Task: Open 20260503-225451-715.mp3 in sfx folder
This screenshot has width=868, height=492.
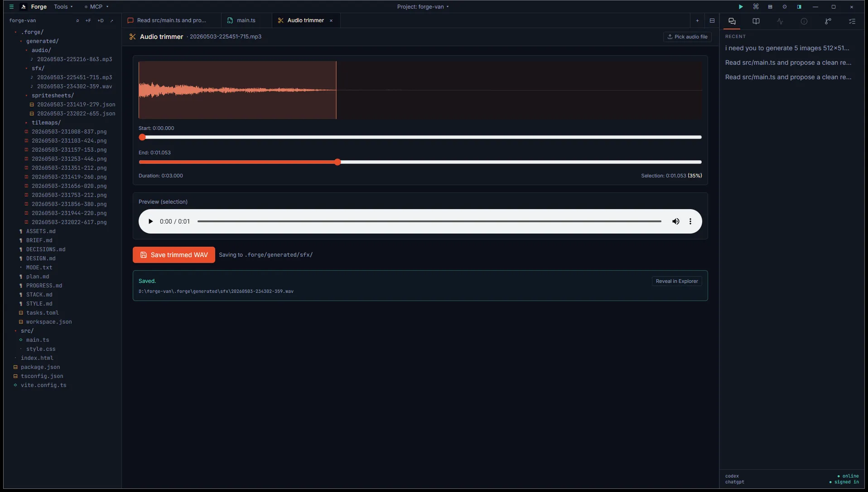Action: point(74,77)
